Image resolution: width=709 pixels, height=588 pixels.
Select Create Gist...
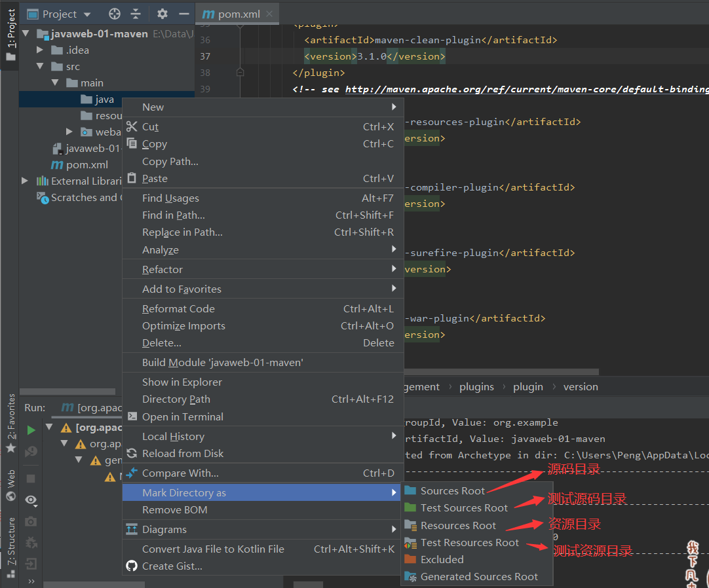click(x=263, y=566)
